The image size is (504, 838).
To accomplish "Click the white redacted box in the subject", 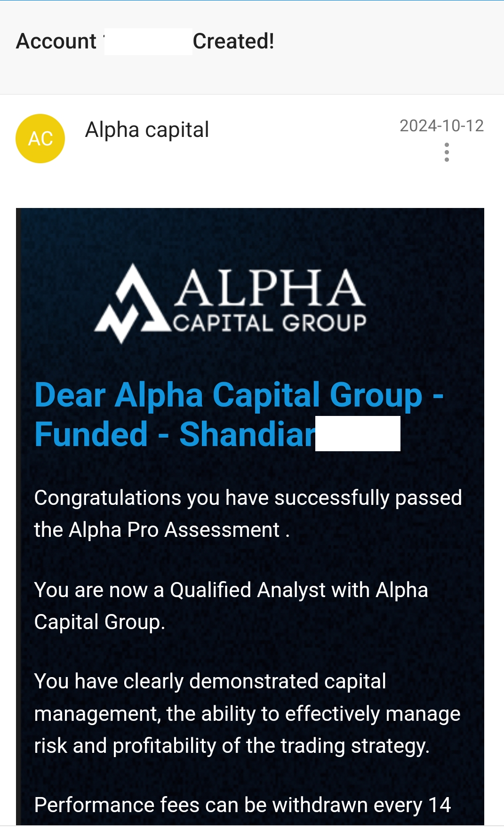I will click(x=148, y=41).
